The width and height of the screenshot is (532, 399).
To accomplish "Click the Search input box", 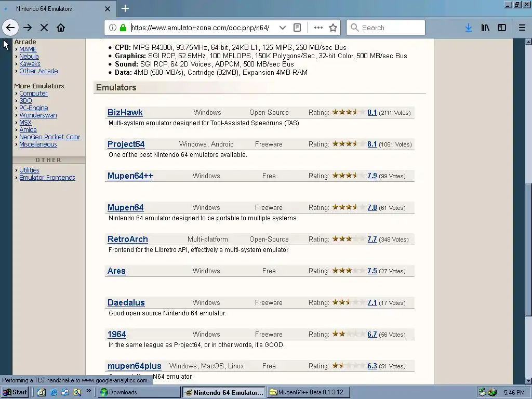I will [386, 28].
